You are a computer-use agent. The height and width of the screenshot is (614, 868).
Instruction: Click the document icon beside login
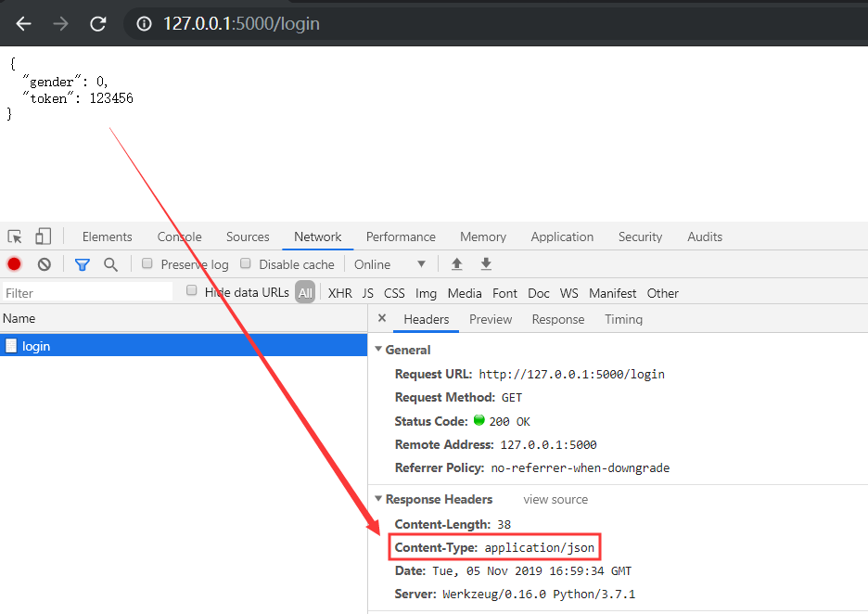[x=11, y=346]
